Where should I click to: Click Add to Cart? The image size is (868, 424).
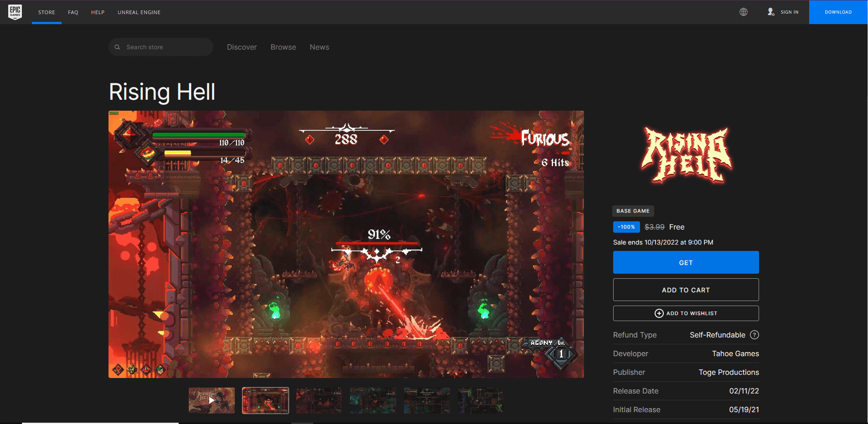pyautogui.click(x=686, y=290)
